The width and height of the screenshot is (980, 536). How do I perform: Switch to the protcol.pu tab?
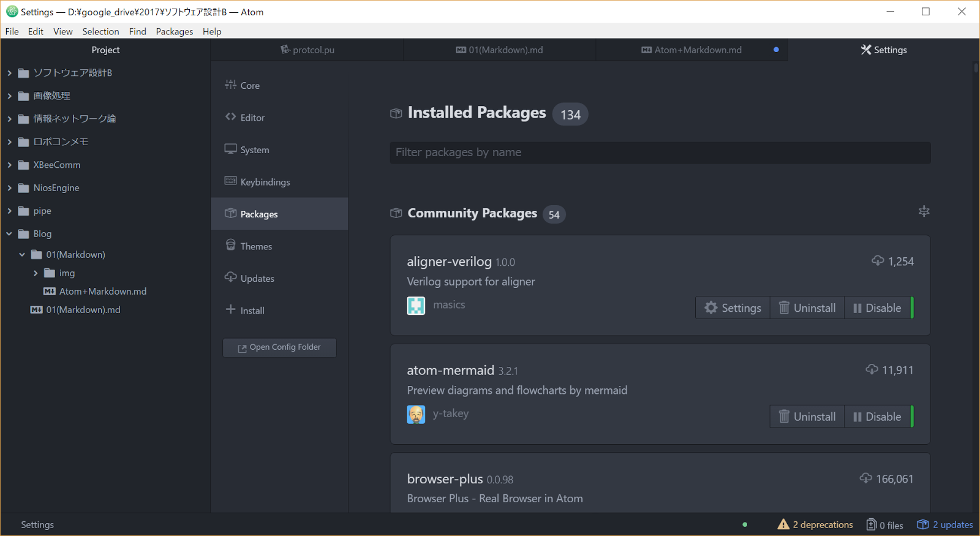click(x=307, y=50)
